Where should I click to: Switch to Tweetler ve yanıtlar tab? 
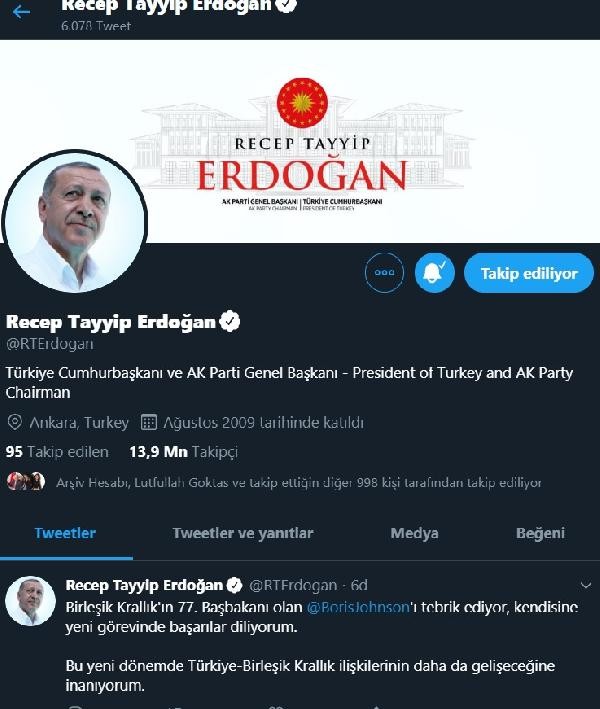pyautogui.click(x=243, y=533)
